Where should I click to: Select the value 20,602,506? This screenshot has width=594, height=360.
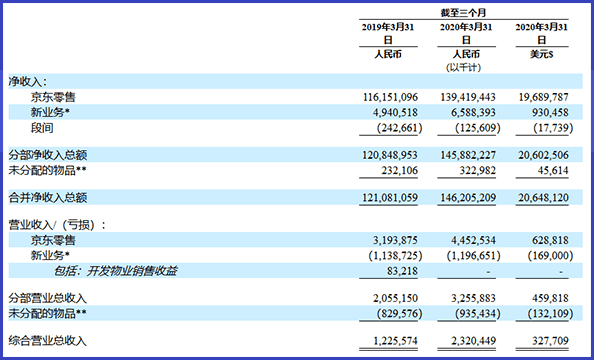click(x=544, y=155)
